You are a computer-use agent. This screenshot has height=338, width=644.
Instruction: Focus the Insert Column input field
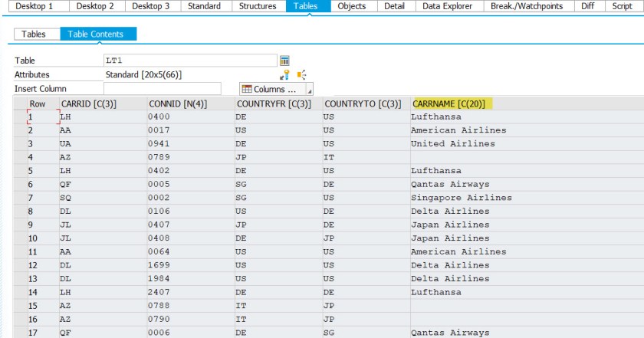162,89
